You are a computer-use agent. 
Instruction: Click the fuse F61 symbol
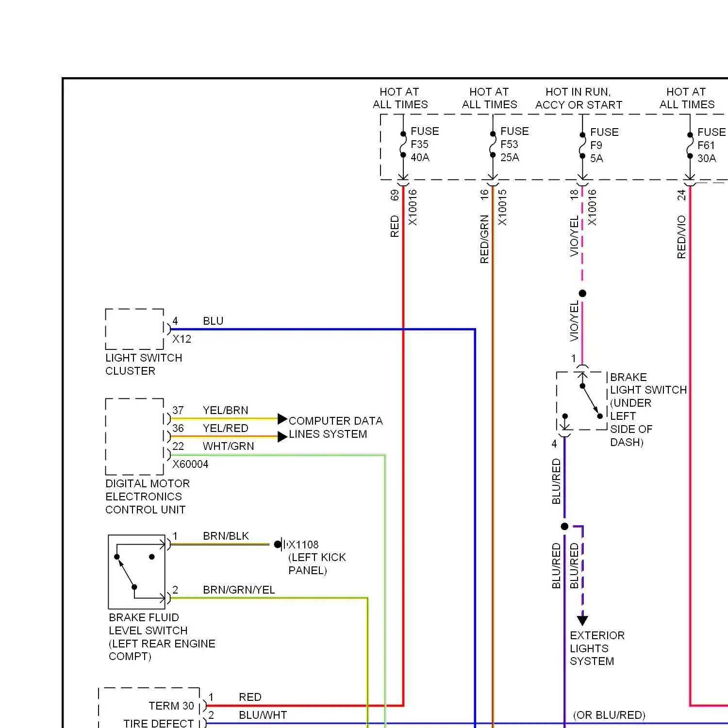690,145
